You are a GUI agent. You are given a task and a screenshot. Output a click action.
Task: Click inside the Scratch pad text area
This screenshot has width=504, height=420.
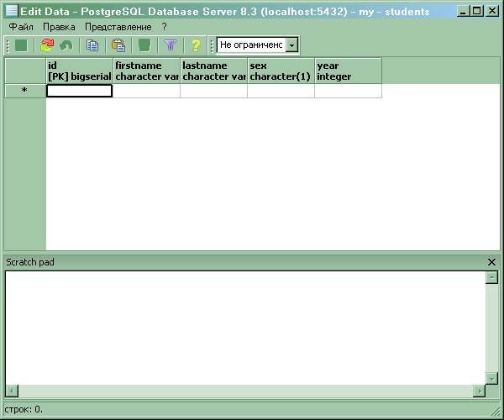click(245, 328)
